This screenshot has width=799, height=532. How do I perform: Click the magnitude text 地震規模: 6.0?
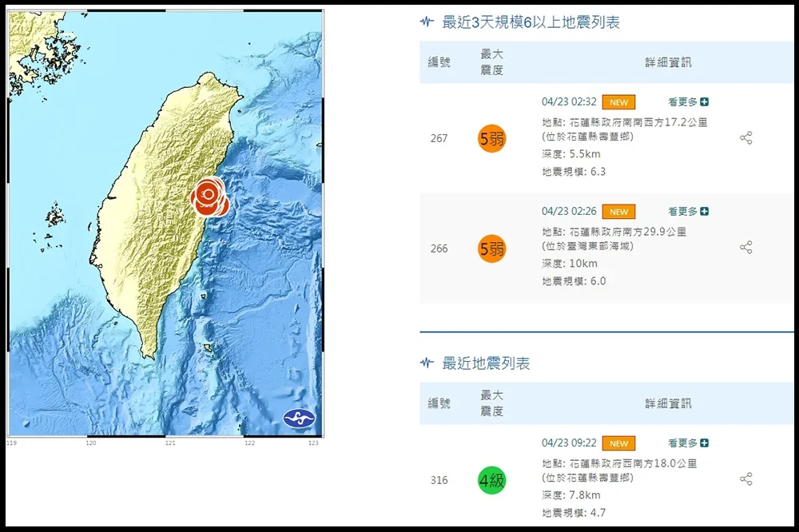pos(574,281)
